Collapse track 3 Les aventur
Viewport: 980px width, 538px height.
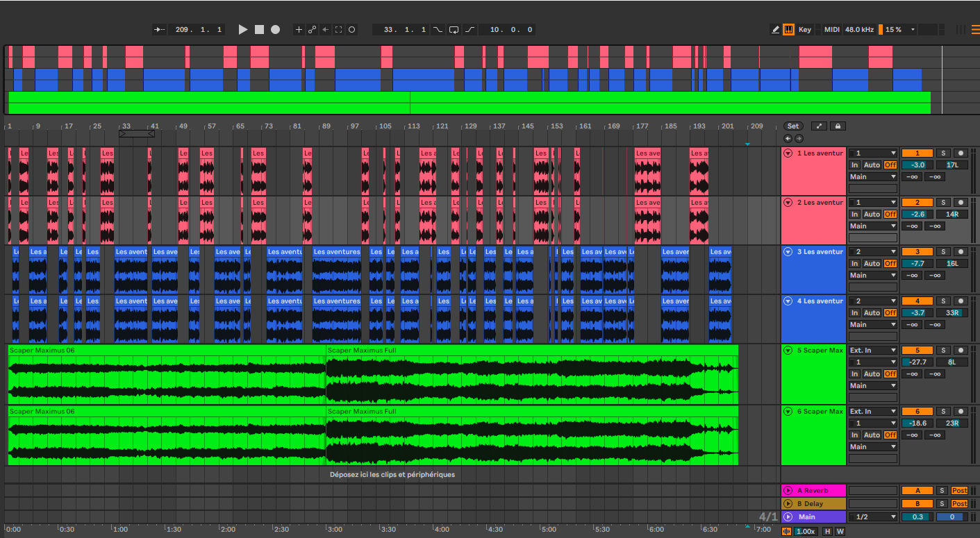(788, 252)
